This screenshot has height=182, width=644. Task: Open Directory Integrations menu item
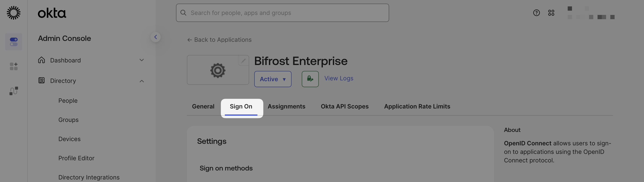[89, 177]
